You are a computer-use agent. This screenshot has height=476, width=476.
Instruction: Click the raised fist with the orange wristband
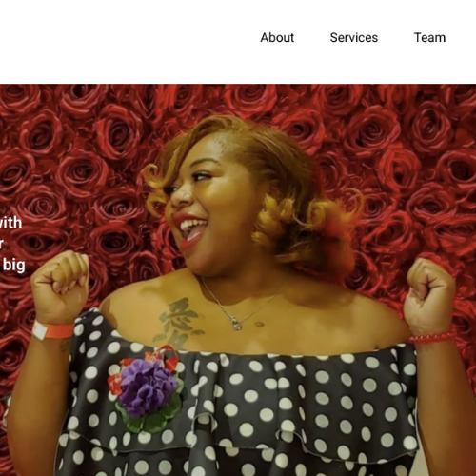point(60,284)
